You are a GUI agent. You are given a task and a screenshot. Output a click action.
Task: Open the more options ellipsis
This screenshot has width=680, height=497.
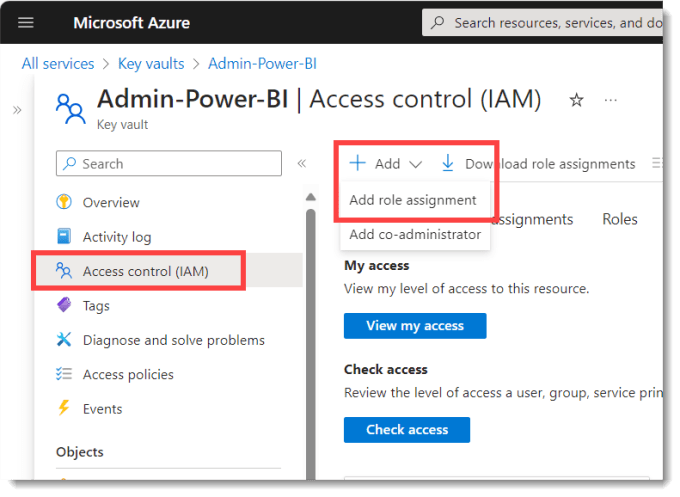pyautogui.click(x=611, y=100)
